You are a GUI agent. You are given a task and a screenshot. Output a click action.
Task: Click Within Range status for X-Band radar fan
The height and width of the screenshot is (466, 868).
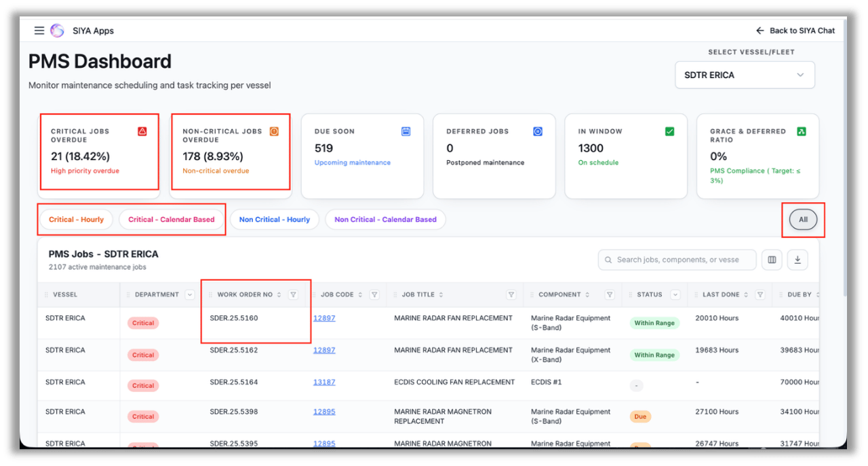[x=654, y=355]
